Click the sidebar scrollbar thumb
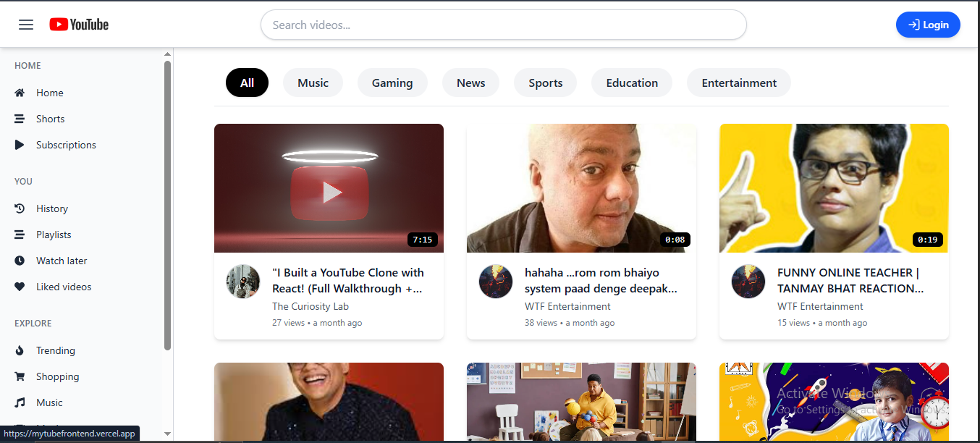 pyautogui.click(x=168, y=206)
